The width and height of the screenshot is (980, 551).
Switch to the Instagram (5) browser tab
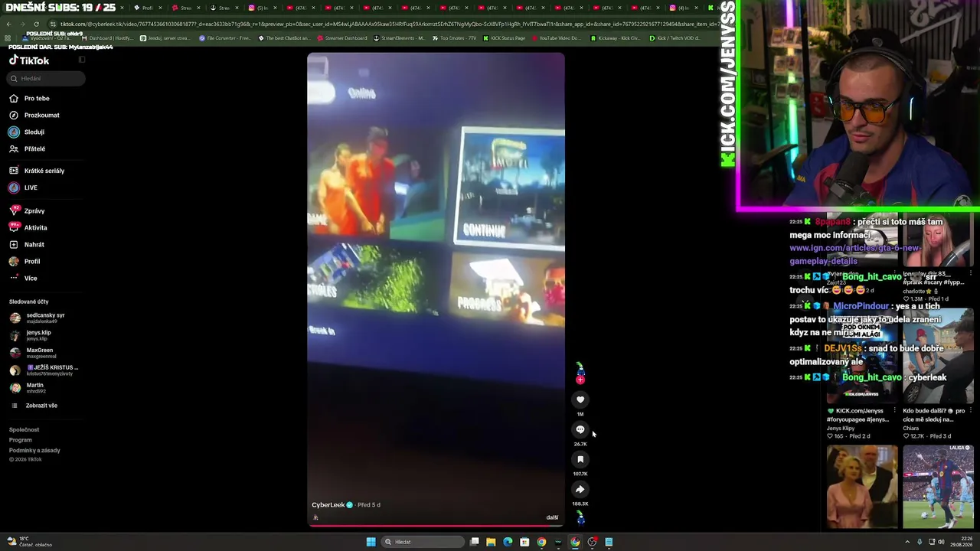pyautogui.click(x=260, y=8)
